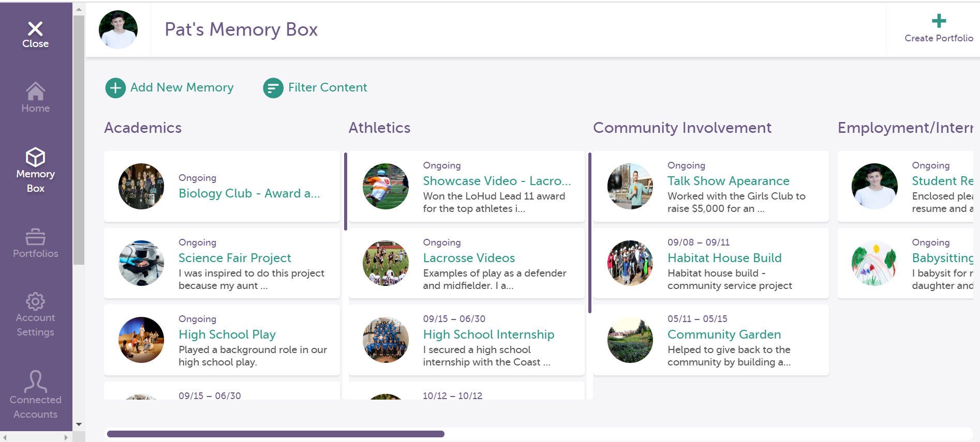The width and height of the screenshot is (980, 442).
Task: Click Community Involvement column heading
Action: (682, 128)
